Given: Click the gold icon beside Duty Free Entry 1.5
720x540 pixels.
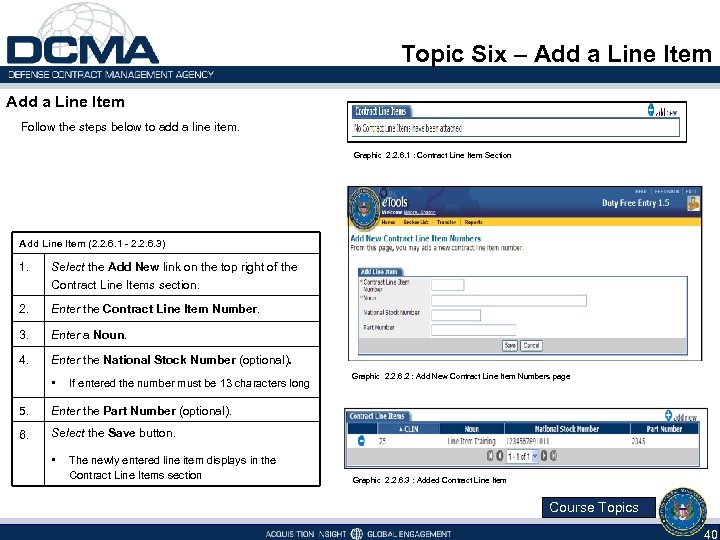Looking at the screenshot, I should [x=693, y=203].
